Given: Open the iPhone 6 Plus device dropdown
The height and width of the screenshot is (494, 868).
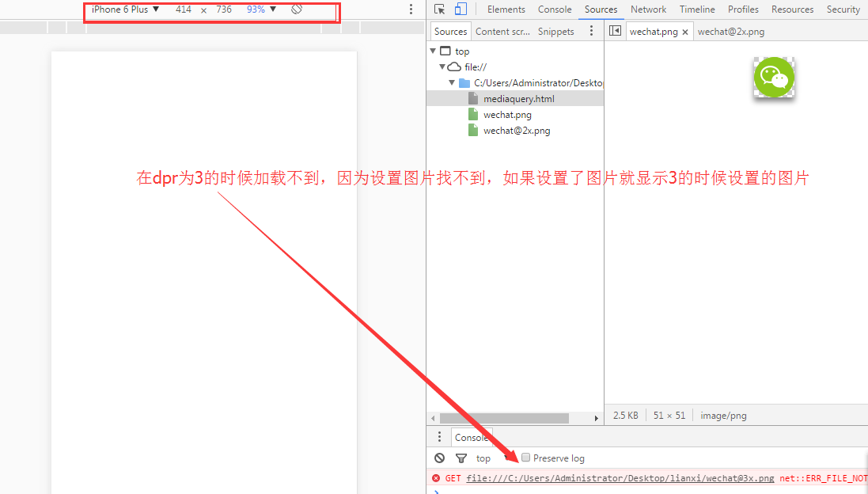Looking at the screenshot, I should (x=126, y=9).
